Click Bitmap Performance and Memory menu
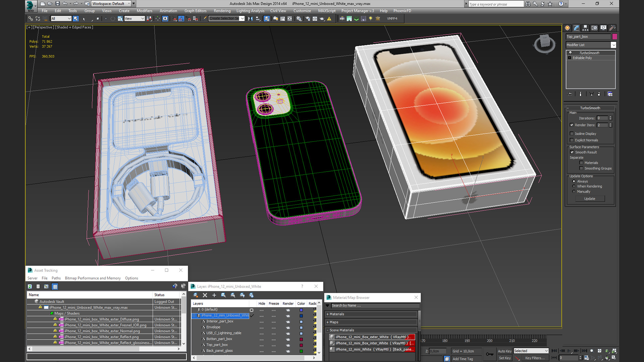This screenshot has width=644, height=362. [x=93, y=278]
